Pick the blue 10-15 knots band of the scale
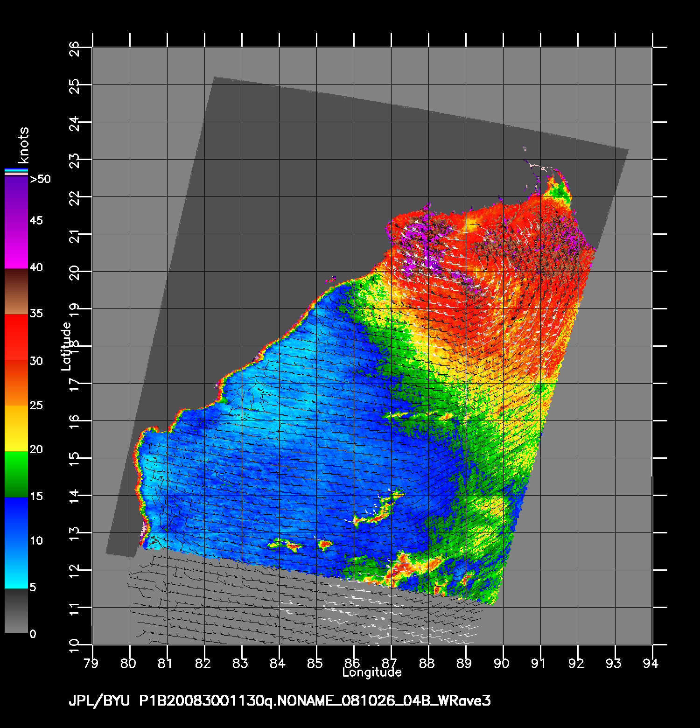The height and width of the screenshot is (728, 700). click(16, 520)
